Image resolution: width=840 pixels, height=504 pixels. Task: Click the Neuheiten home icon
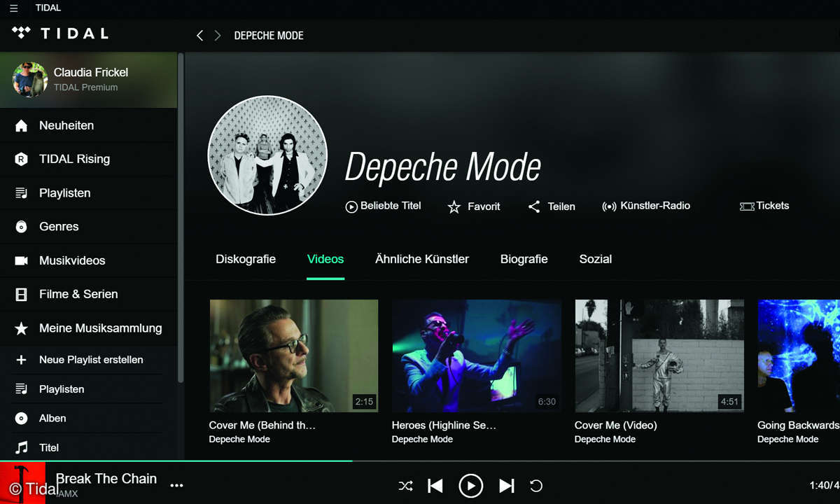click(22, 126)
